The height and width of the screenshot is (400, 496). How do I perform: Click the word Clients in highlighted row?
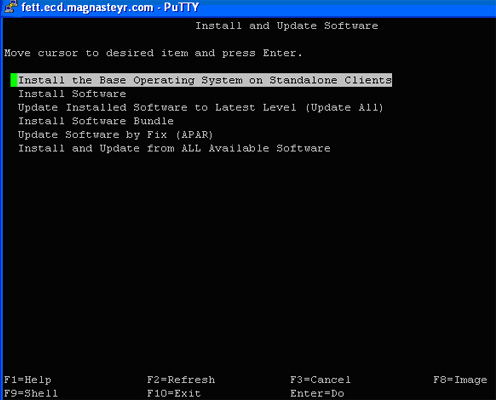click(368, 80)
